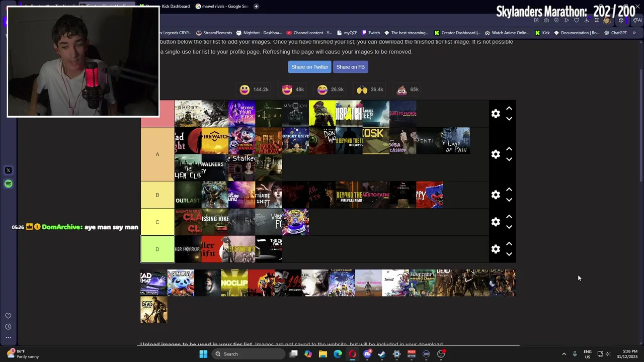This screenshot has width=644, height=362.
Task: Click the Share on FB button
Action: coord(350,67)
